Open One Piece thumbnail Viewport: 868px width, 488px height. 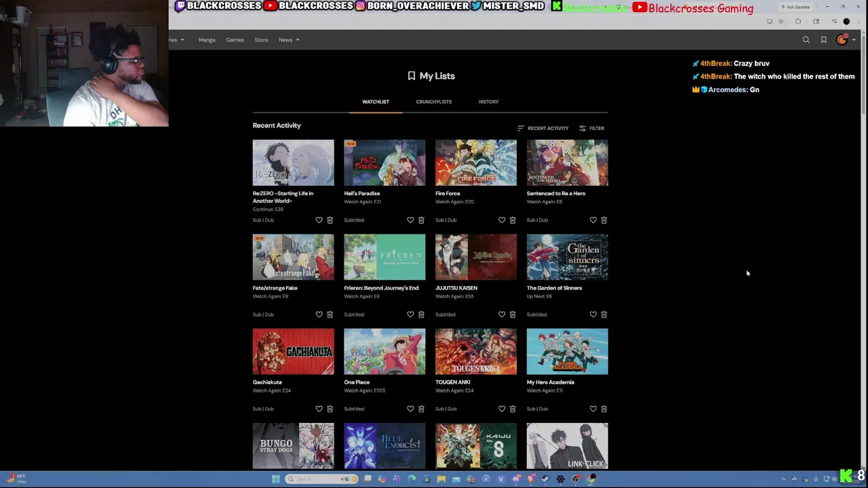point(384,352)
